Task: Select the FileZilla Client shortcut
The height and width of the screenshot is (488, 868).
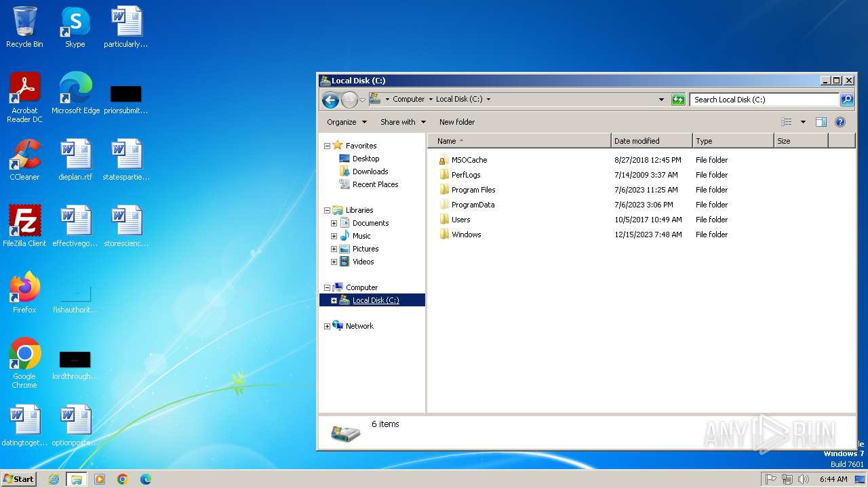Action: [x=24, y=226]
